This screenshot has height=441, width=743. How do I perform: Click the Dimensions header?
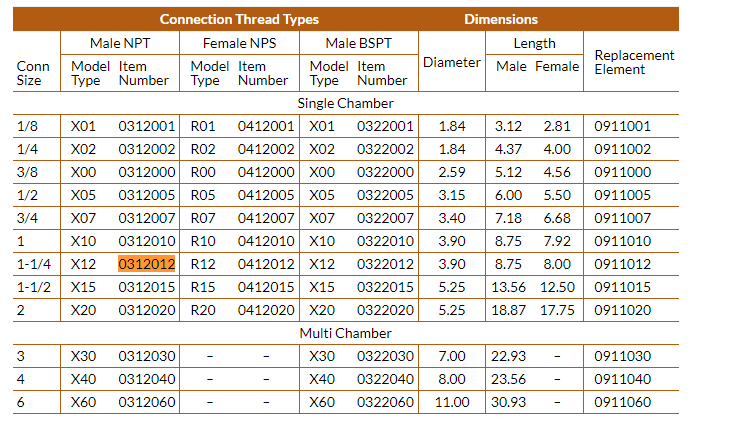[501, 19]
